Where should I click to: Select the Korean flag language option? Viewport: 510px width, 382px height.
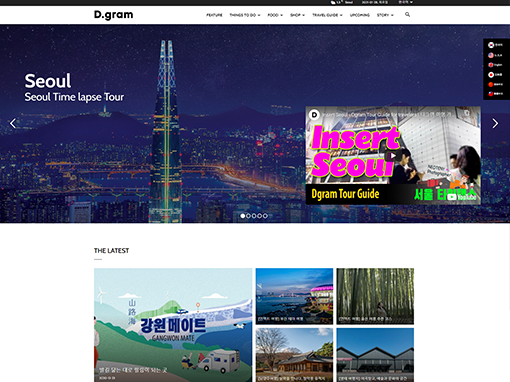coord(495,45)
